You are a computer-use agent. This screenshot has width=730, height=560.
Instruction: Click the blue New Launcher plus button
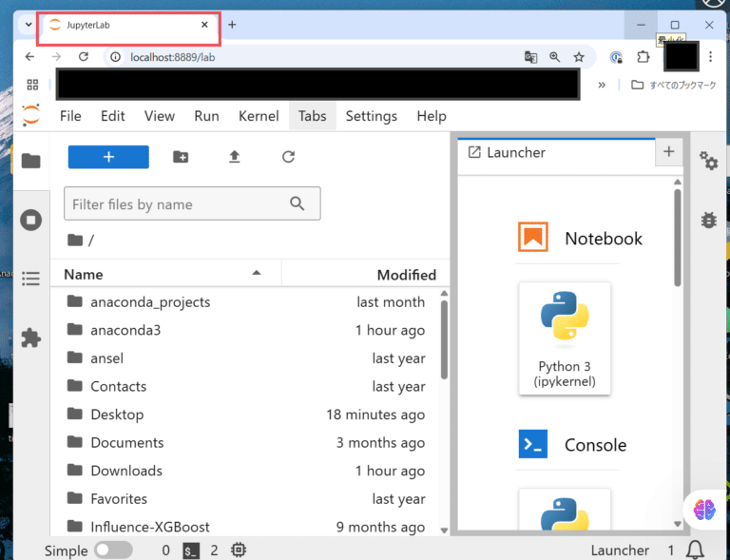coord(108,157)
